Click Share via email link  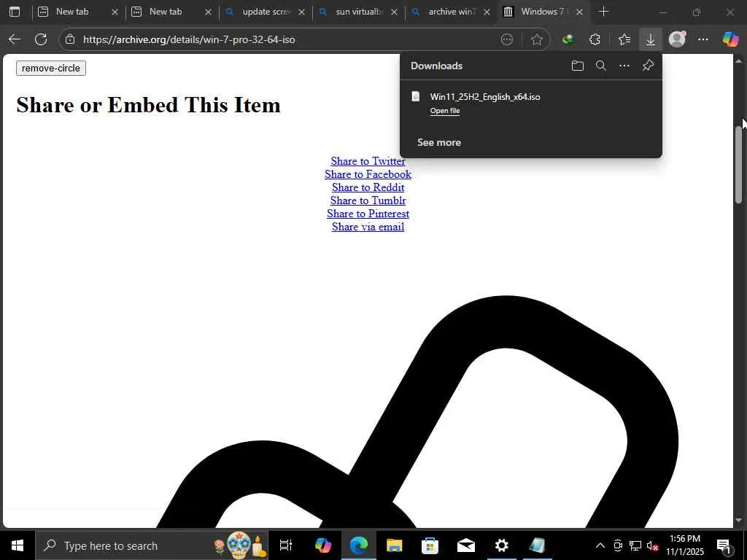[x=368, y=227]
